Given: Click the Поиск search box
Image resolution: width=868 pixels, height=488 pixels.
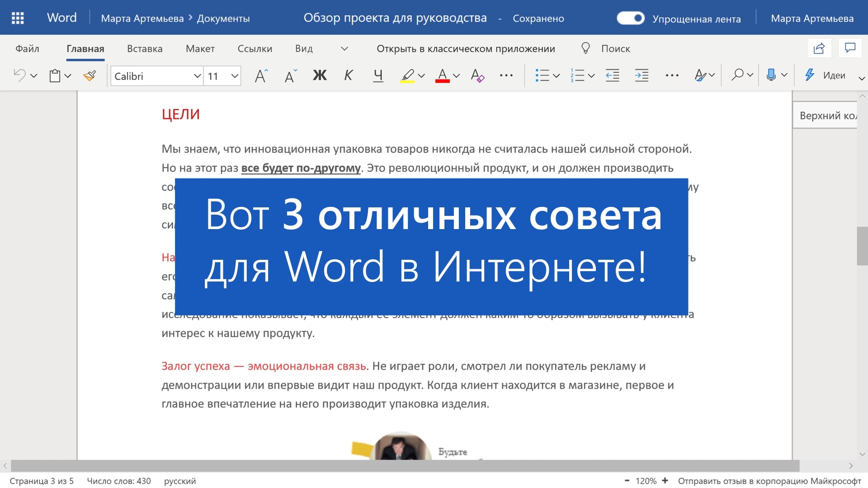Looking at the screenshot, I should click(615, 48).
